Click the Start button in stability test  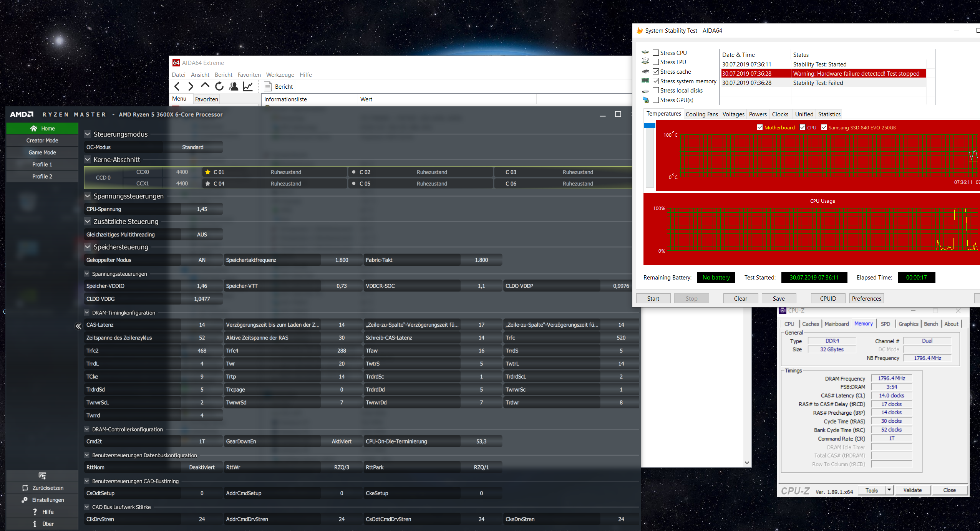(x=653, y=298)
